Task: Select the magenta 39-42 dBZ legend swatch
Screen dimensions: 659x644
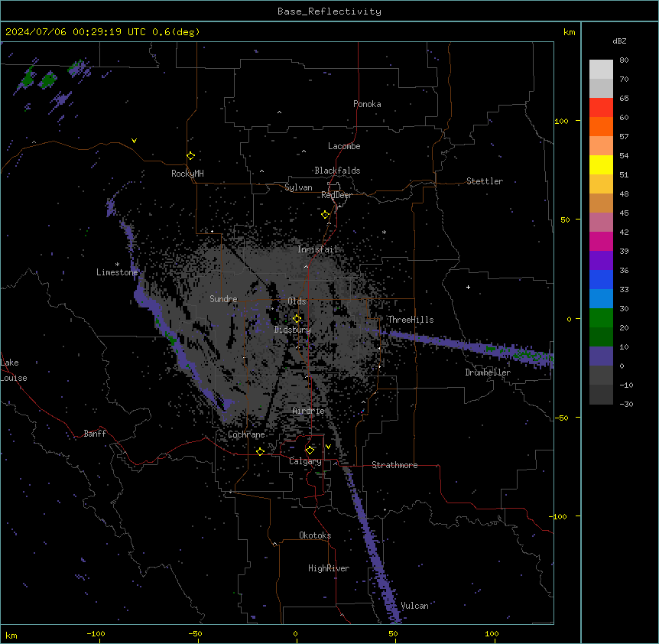Action: coord(601,242)
